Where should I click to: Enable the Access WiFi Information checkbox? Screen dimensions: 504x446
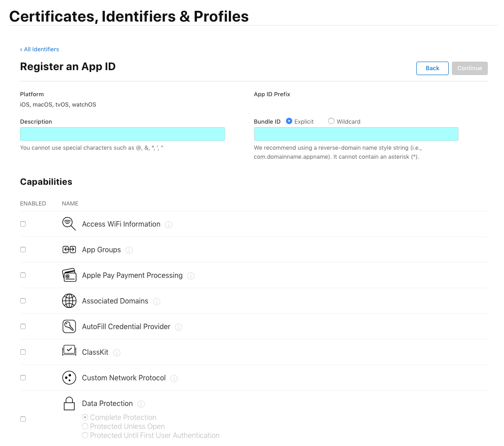pos(23,224)
